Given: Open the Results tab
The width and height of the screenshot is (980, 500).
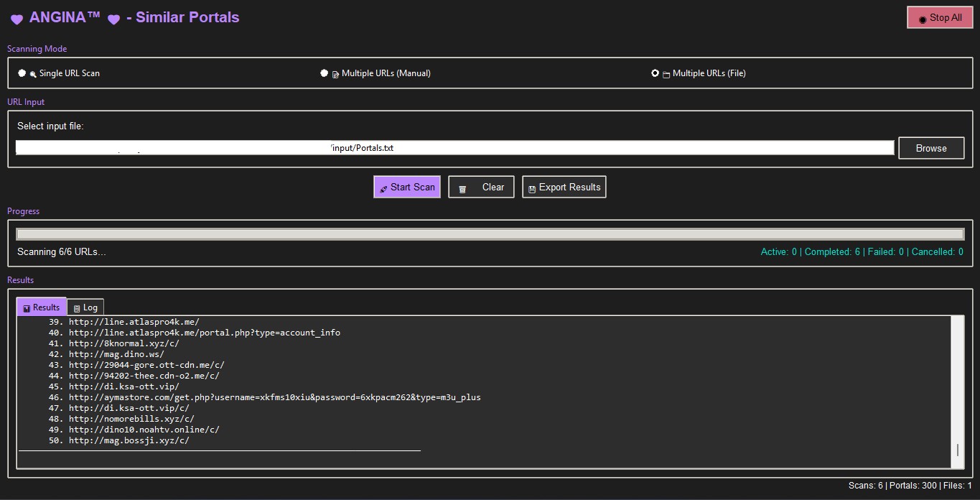Looking at the screenshot, I should (x=42, y=307).
